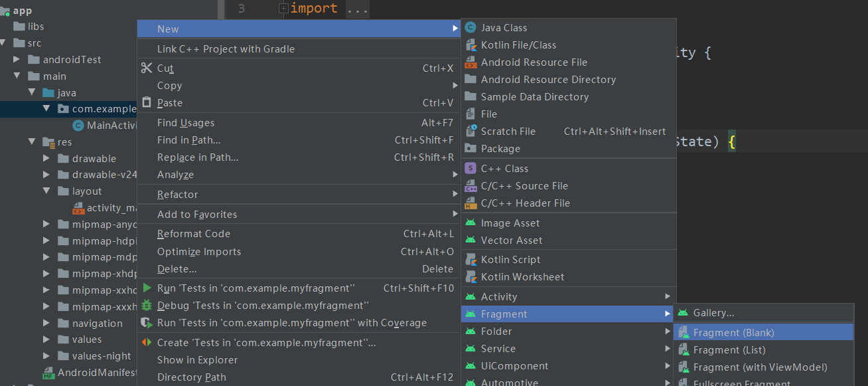Expand the drawable-v24 folder

click(x=46, y=175)
